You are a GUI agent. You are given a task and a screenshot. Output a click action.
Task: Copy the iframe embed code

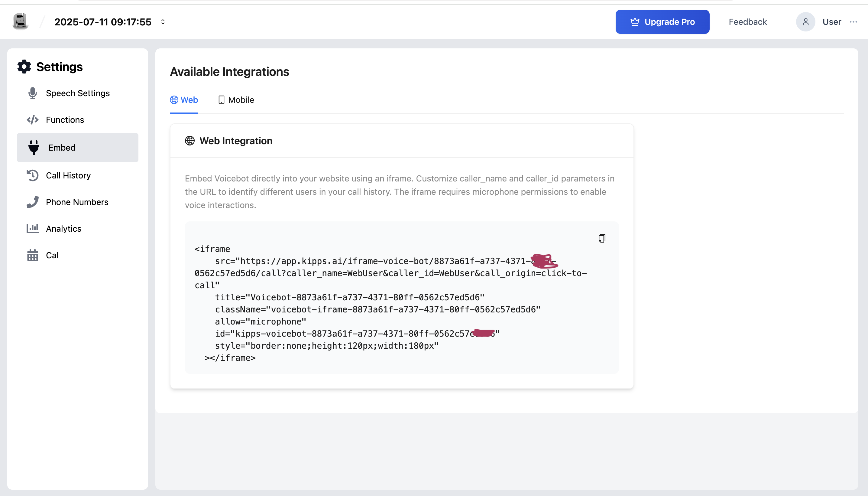(602, 238)
